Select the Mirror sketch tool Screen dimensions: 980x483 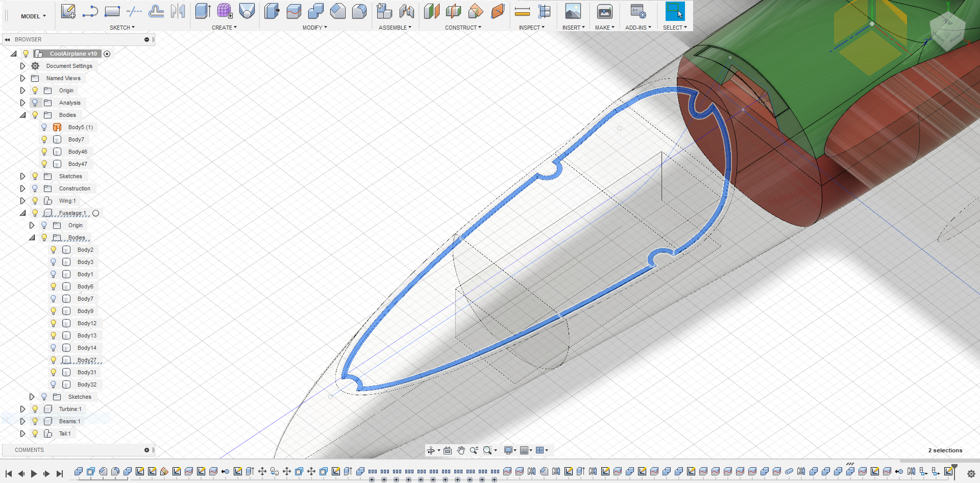coord(178,11)
